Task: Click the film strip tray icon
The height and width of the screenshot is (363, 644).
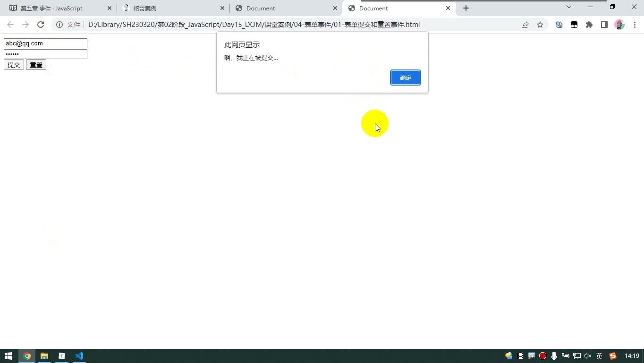Action: pos(520,356)
